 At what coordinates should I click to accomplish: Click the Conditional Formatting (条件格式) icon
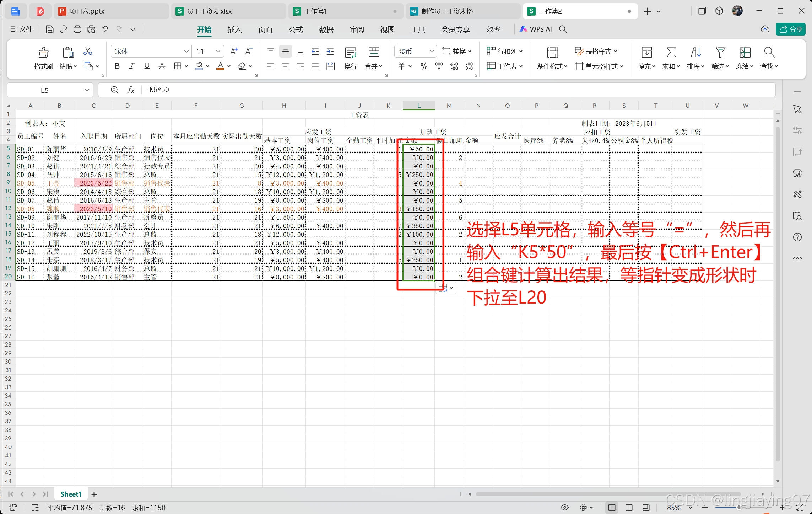click(552, 53)
